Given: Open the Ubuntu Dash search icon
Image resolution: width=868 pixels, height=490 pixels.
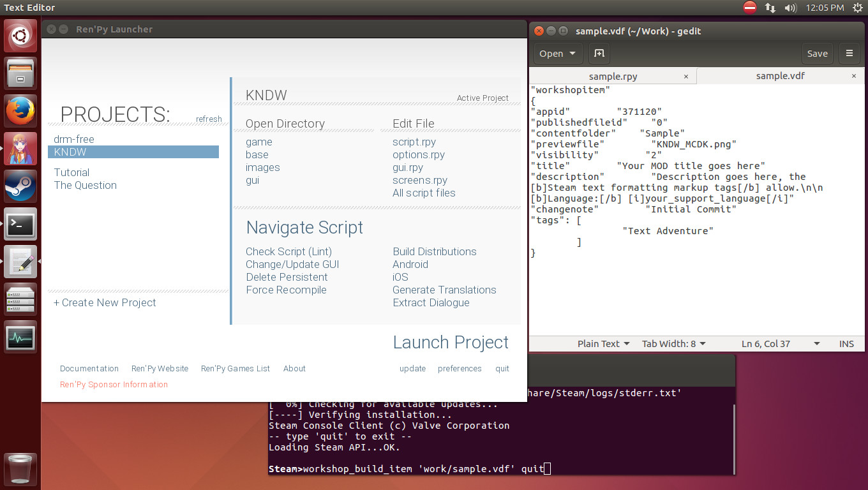Looking at the screenshot, I should pyautogui.click(x=21, y=36).
